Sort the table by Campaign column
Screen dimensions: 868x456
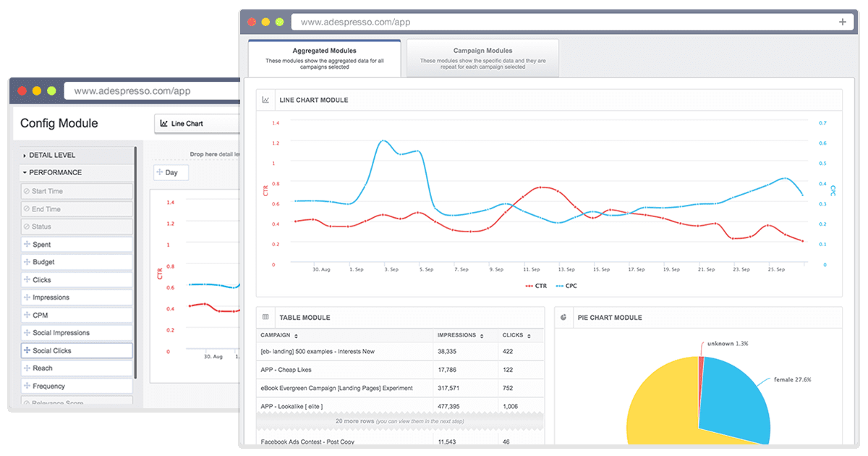[278, 336]
